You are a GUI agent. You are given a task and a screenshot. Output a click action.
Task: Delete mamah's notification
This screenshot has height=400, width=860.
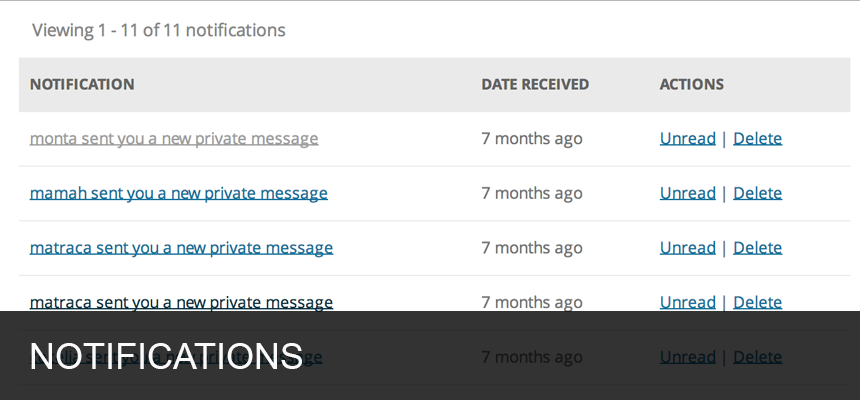[x=757, y=193]
